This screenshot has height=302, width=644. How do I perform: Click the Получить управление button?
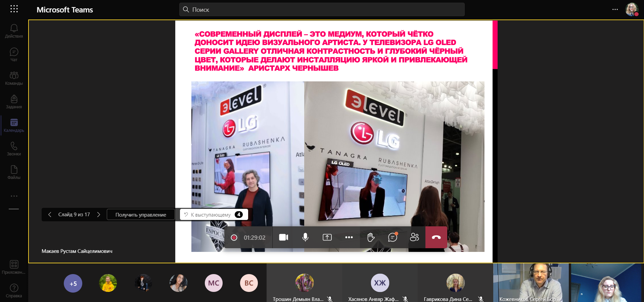click(x=141, y=215)
